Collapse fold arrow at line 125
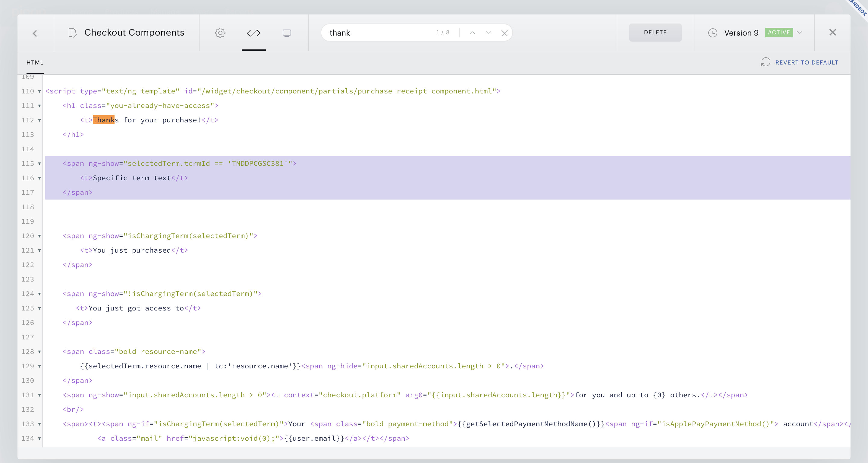Viewport: 868px width, 463px height. pos(39,309)
